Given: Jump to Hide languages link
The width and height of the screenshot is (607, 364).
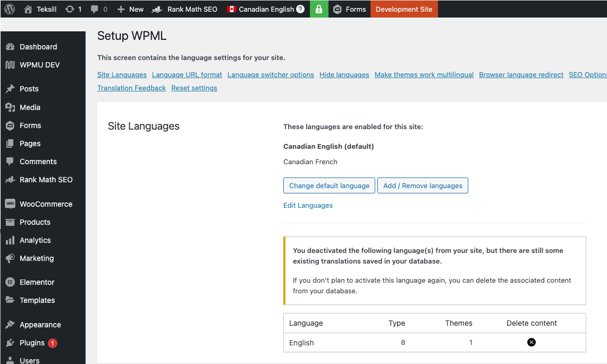Looking at the screenshot, I should (x=344, y=74).
